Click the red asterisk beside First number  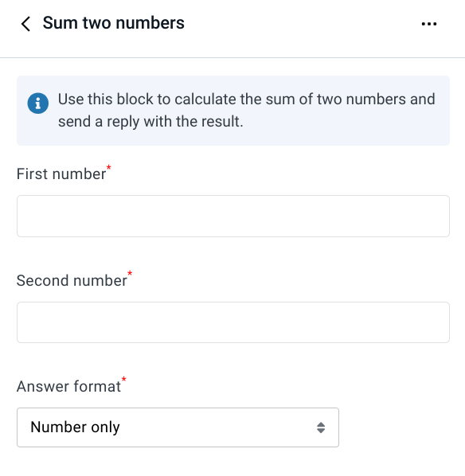point(109,168)
